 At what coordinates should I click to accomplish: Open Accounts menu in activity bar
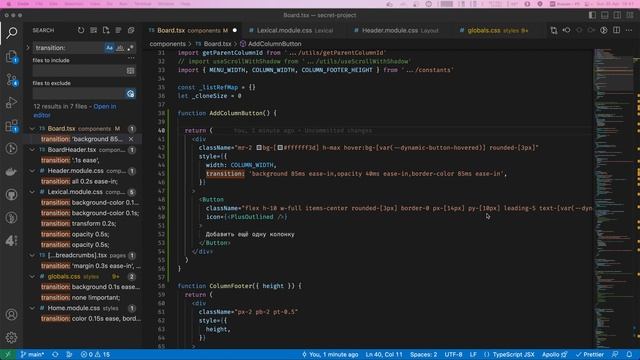[x=11, y=315]
